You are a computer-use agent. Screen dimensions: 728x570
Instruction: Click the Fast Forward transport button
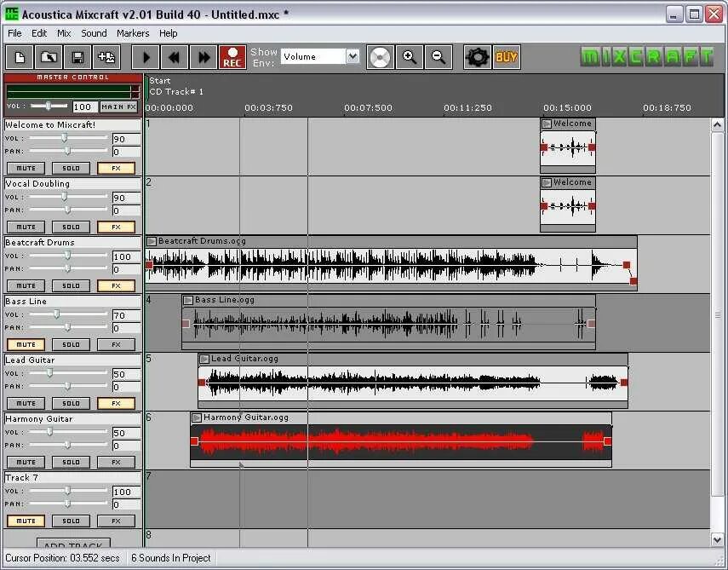click(203, 57)
